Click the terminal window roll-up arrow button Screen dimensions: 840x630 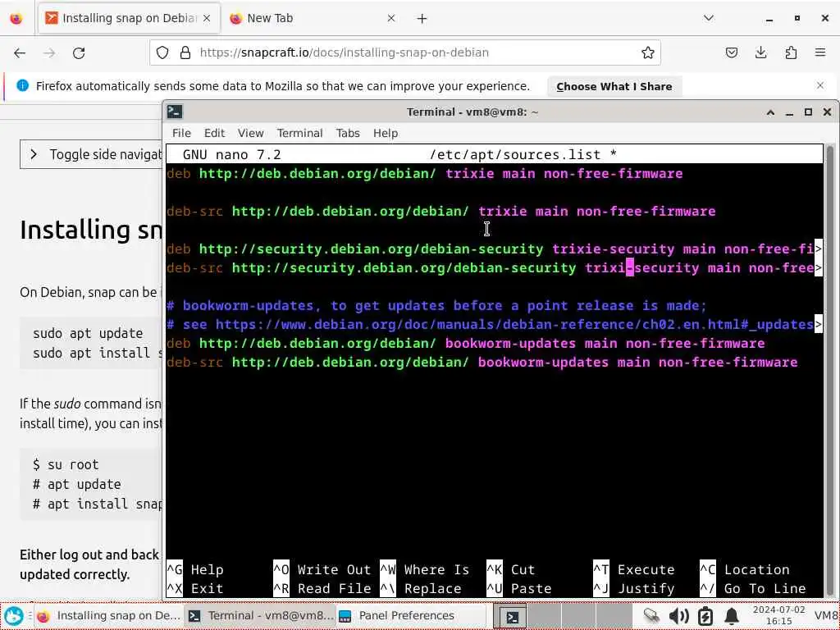(770, 112)
